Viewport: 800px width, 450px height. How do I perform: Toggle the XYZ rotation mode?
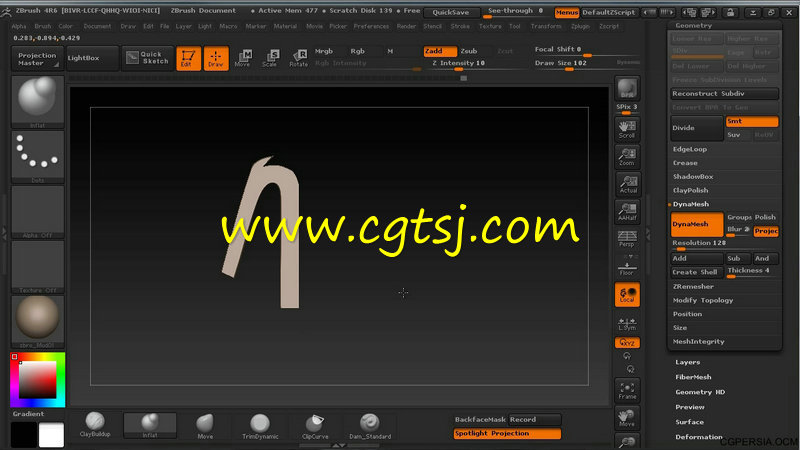(x=627, y=343)
